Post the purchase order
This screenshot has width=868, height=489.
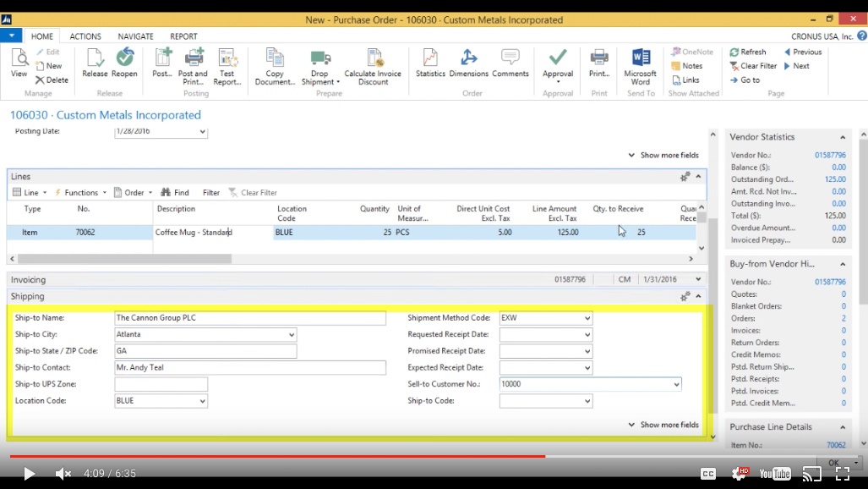(162, 63)
